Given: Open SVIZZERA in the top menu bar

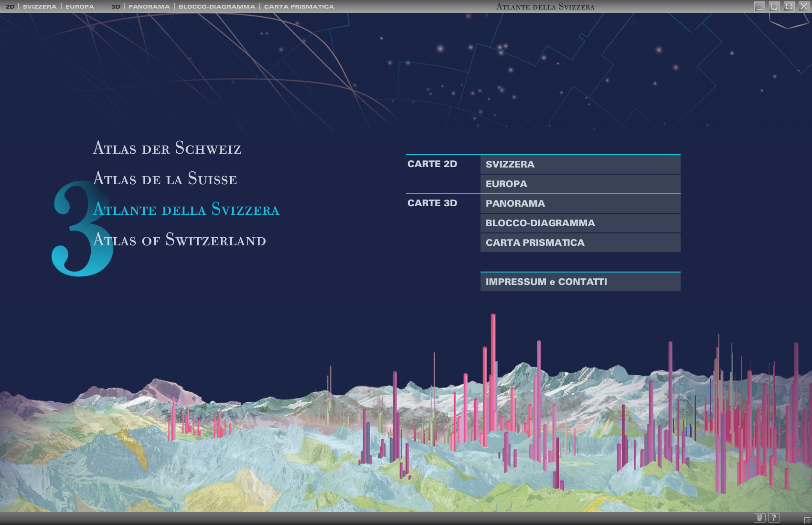Looking at the screenshot, I should 40,7.
